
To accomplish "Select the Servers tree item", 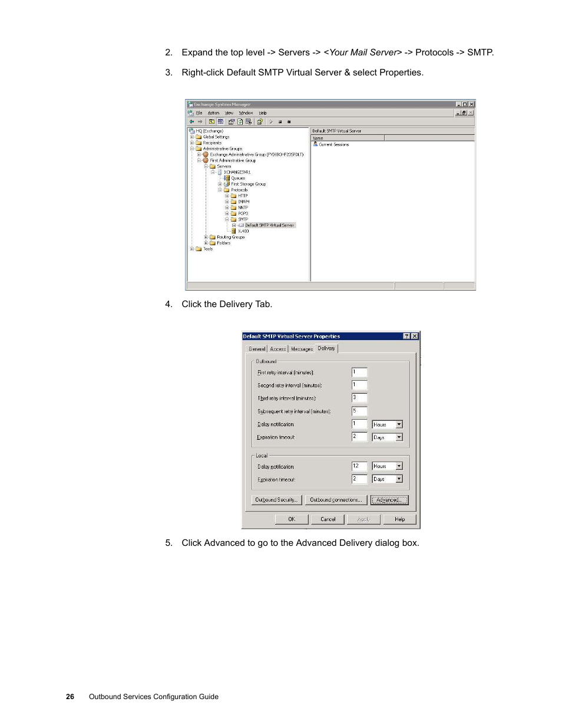I will [x=224, y=166].
